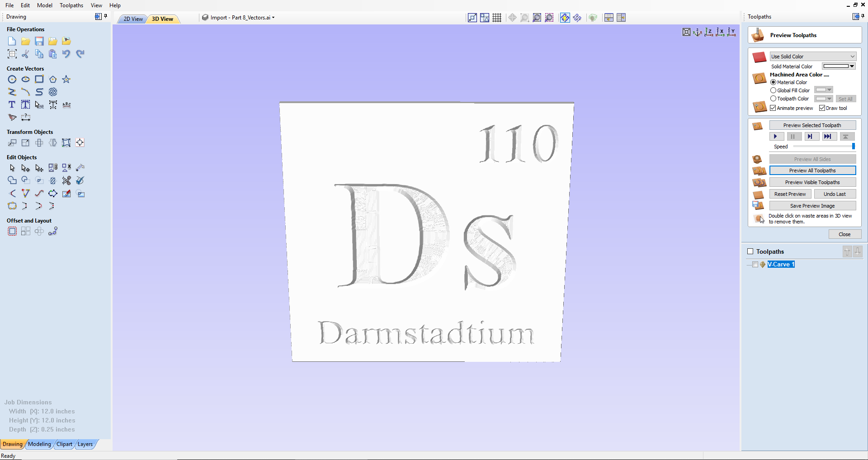Move toolpath down with the down arrow
Screen dimensions: 868x460
coord(858,251)
